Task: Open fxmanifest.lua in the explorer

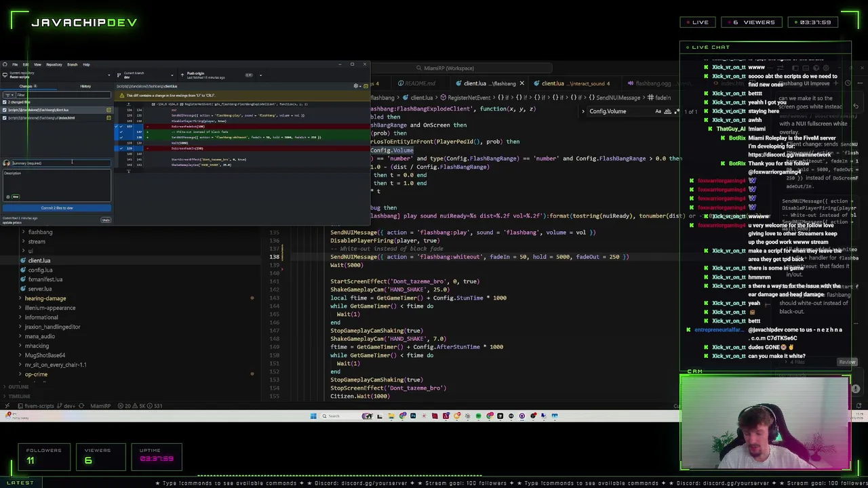Action: tap(45, 279)
